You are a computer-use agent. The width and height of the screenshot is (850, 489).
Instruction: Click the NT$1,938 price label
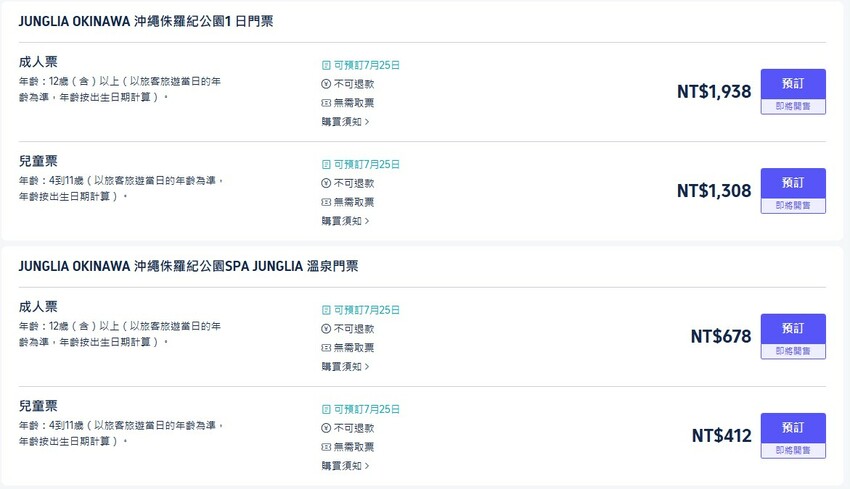pyautogui.click(x=713, y=92)
